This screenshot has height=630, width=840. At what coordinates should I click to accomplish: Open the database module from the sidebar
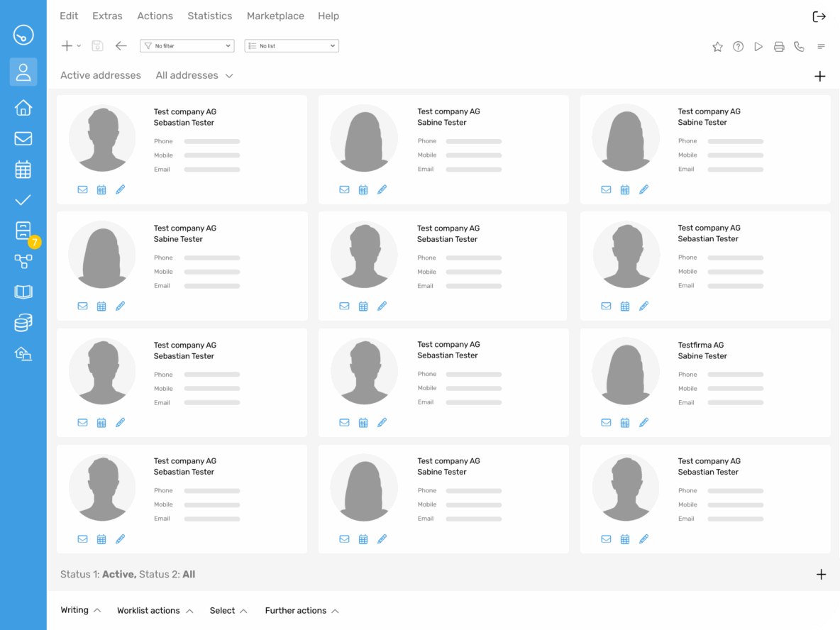(23, 322)
